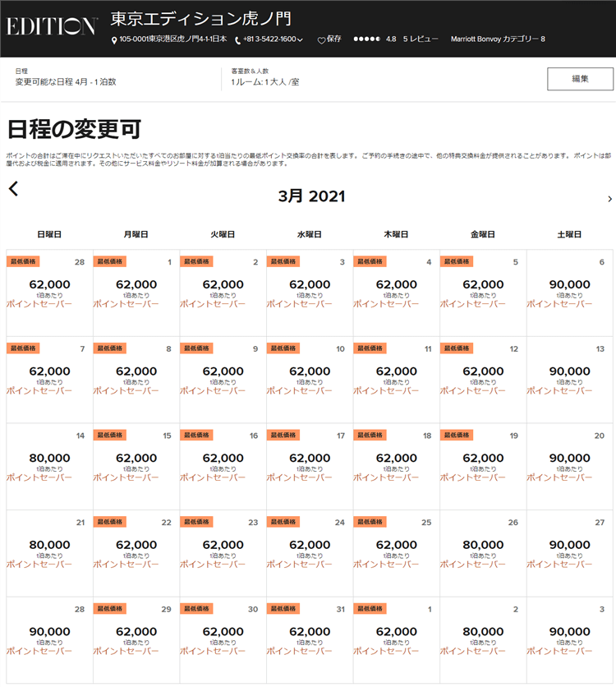Open the 5 レビュー reviews link
This screenshot has height=687, width=616.
click(421, 39)
